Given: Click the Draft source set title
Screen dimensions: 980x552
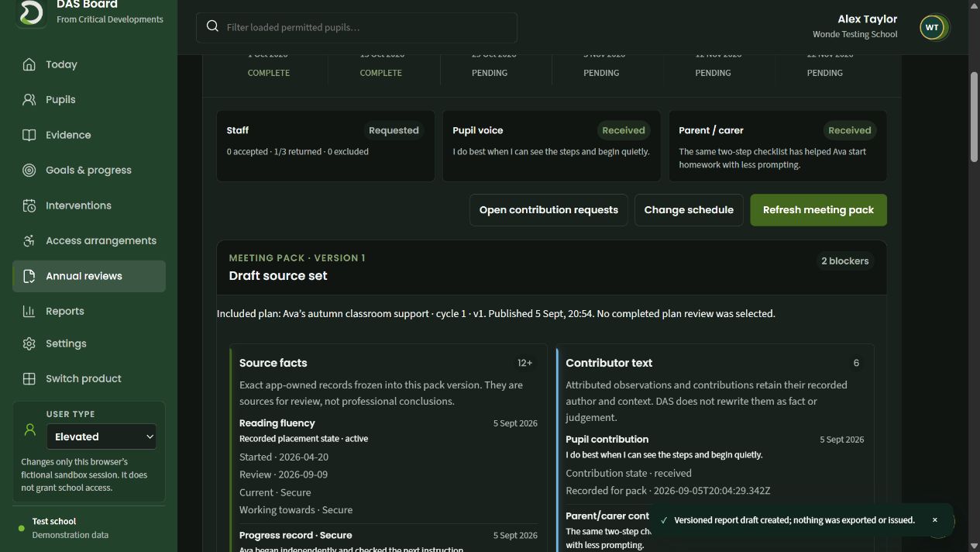Looking at the screenshot, I should [278, 276].
